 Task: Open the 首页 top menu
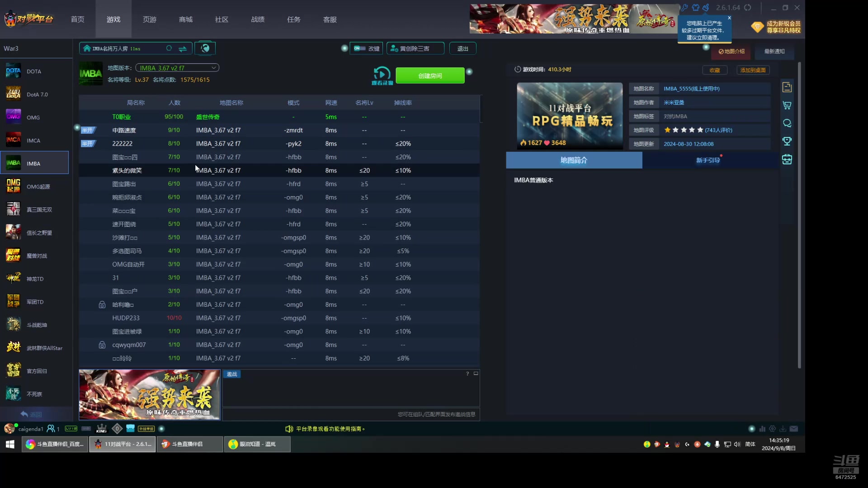[77, 19]
